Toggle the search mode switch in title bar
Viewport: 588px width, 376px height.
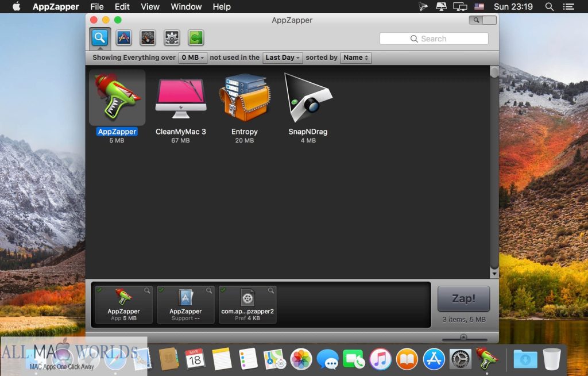(x=482, y=20)
